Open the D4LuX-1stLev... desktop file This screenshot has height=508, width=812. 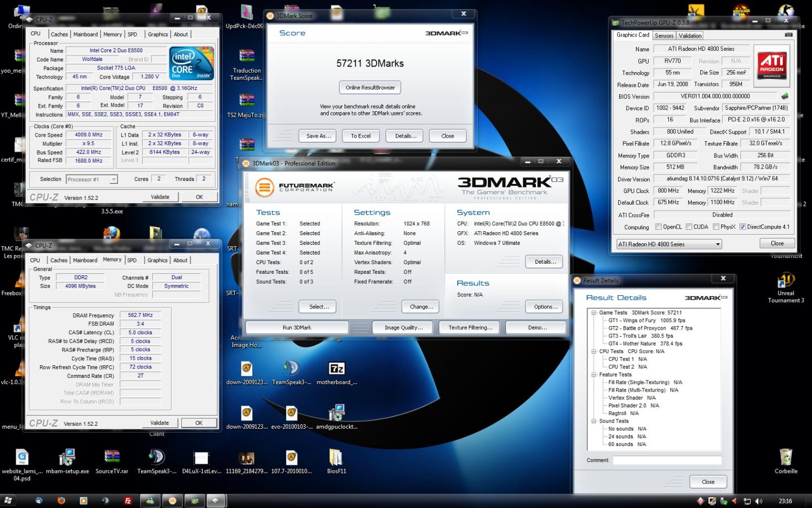pos(201,461)
